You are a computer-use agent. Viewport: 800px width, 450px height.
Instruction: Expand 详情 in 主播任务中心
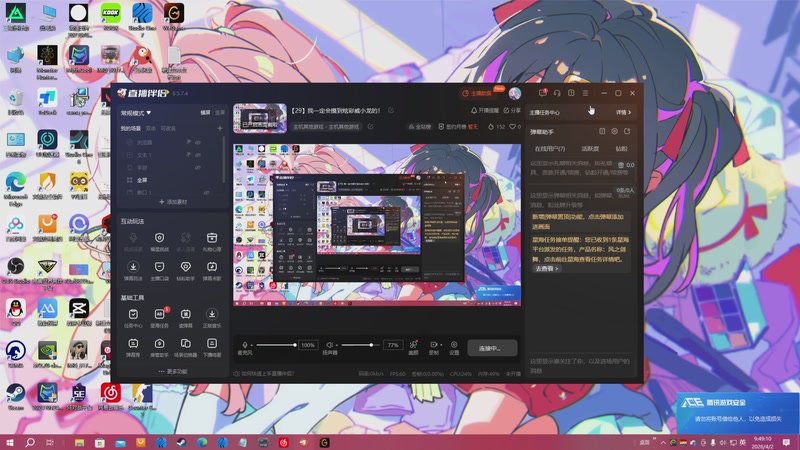point(623,112)
